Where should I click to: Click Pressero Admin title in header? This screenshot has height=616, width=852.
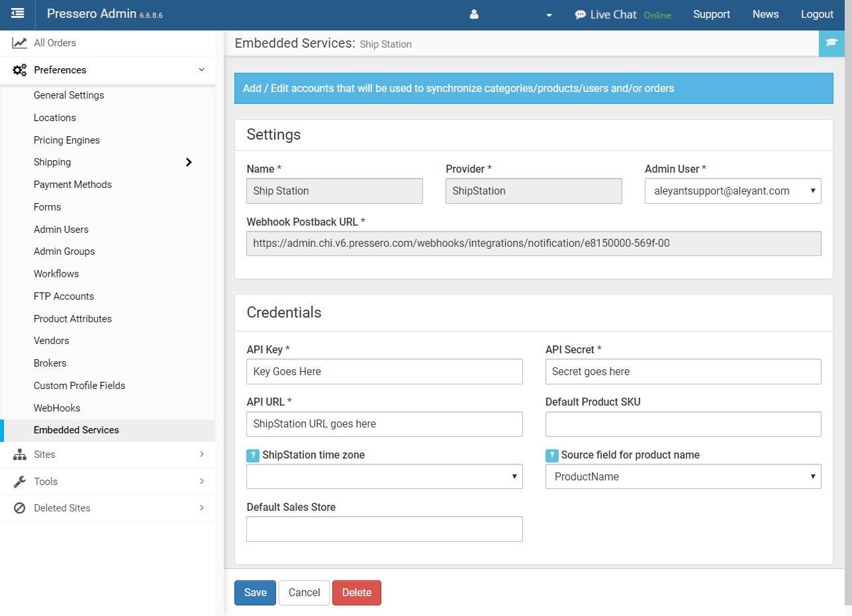point(91,15)
